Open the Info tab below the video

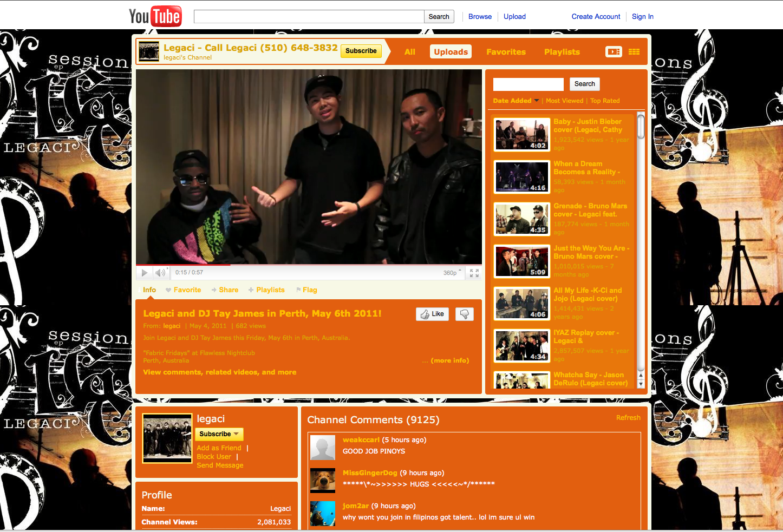click(x=149, y=290)
